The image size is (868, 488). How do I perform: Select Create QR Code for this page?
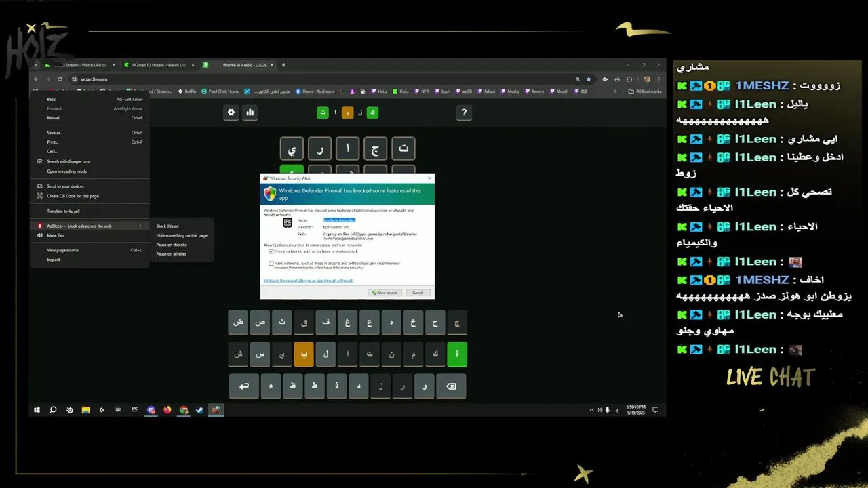click(90, 196)
